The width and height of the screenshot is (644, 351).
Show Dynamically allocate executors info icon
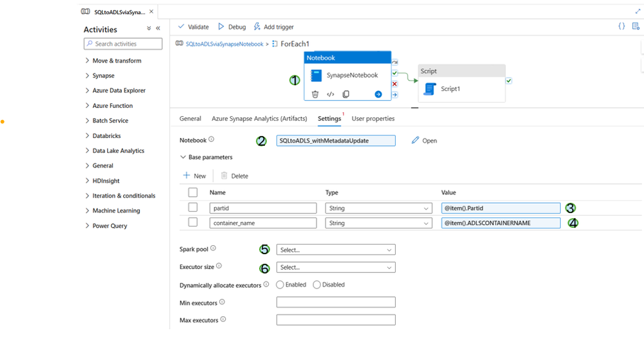(x=266, y=285)
